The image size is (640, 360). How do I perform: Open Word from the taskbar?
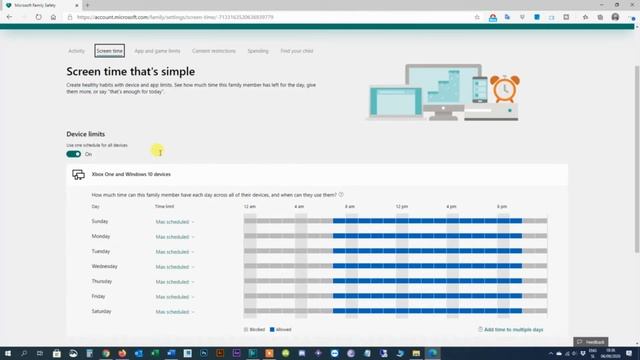(171, 353)
